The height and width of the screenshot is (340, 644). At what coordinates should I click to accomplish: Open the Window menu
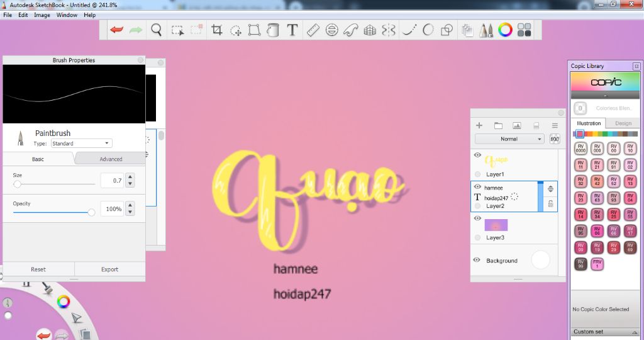[x=67, y=15]
